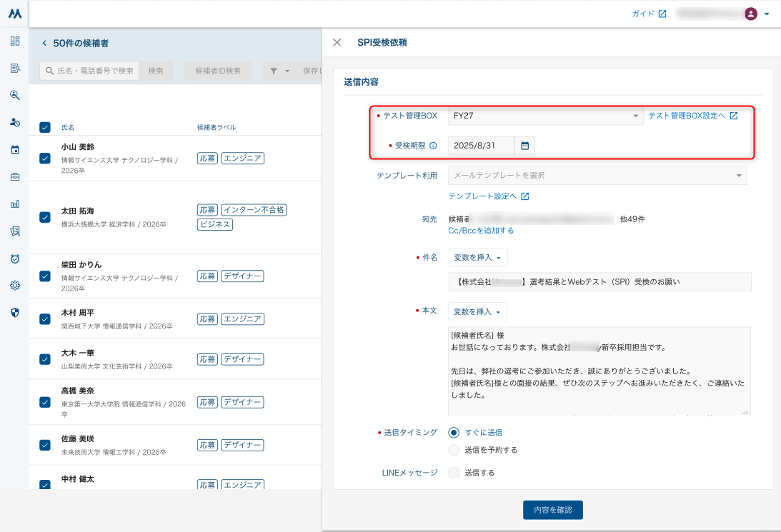This screenshot has width=781, height=532.
Task: Click the 件名 subject text field
Action: (600, 282)
